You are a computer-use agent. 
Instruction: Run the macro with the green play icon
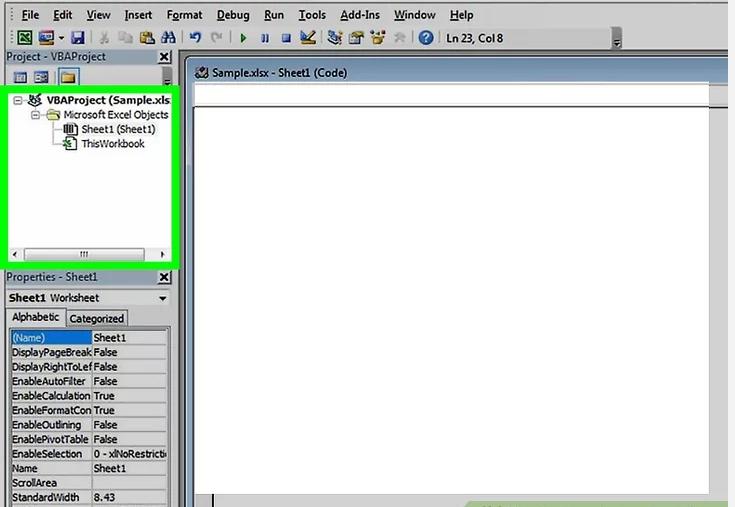click(243, 38)
